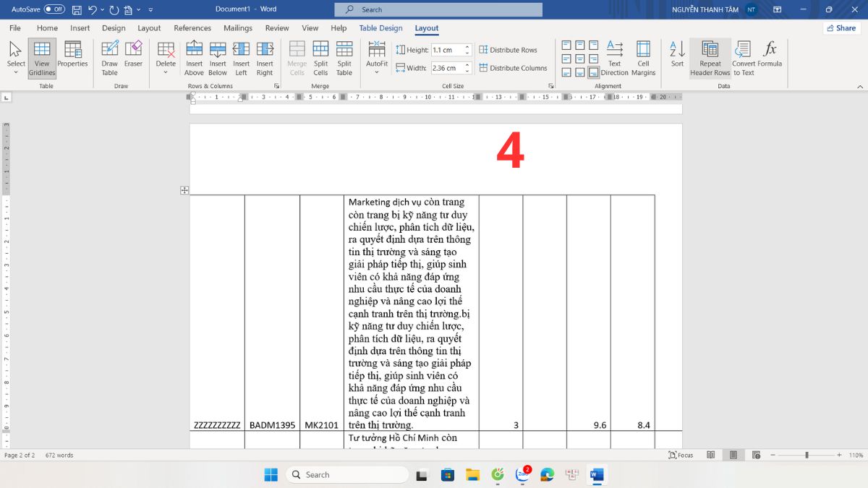
Task: Sort the table data
Action: [677, 55]
